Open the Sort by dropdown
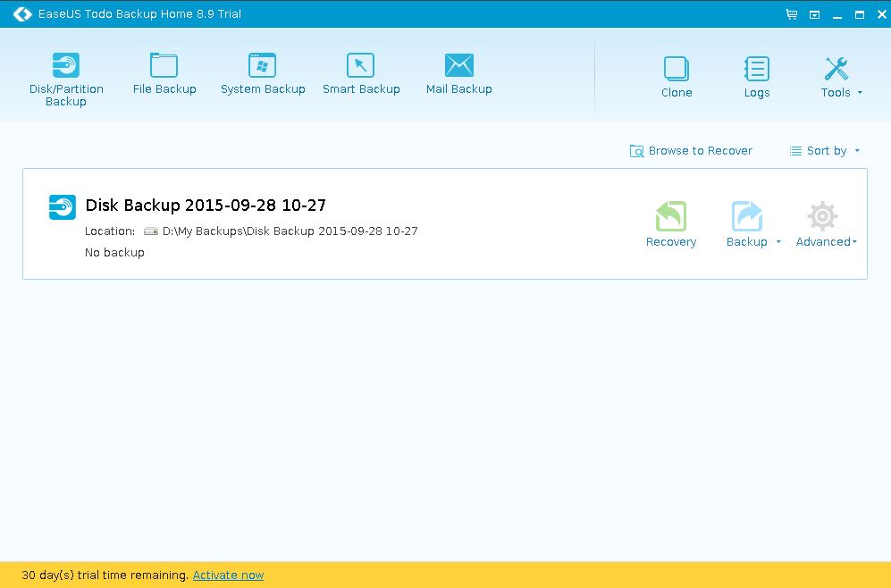The width and height of the screenshot is (891, 588). point(825,150)
